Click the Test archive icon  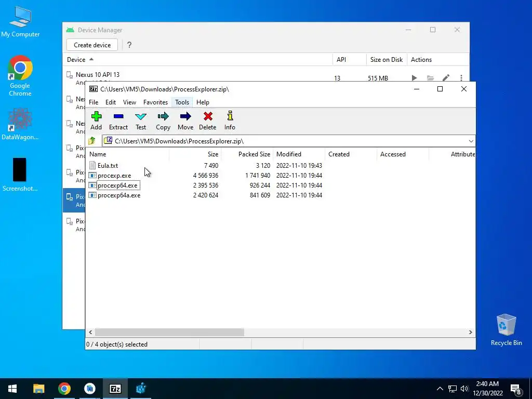141,121
